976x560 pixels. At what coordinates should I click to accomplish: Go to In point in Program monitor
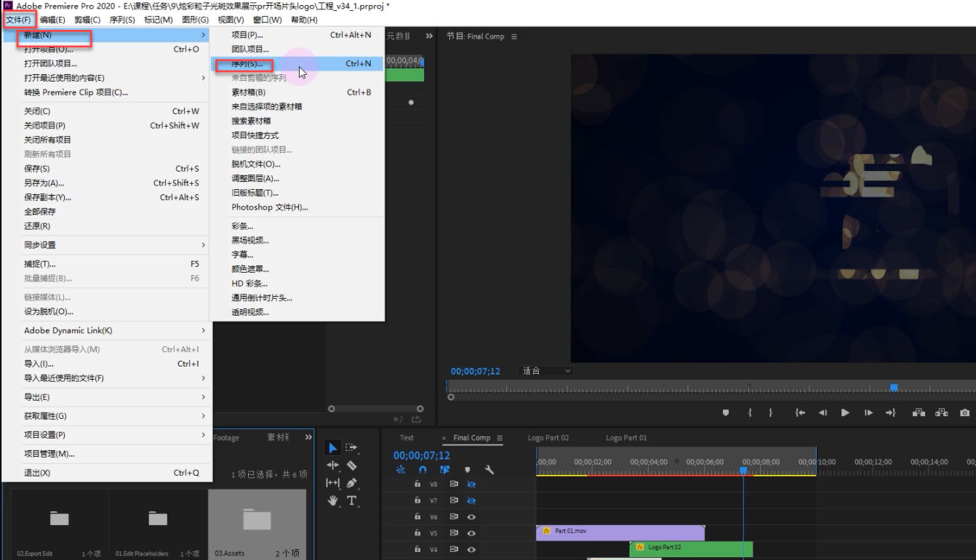[800, 412]
